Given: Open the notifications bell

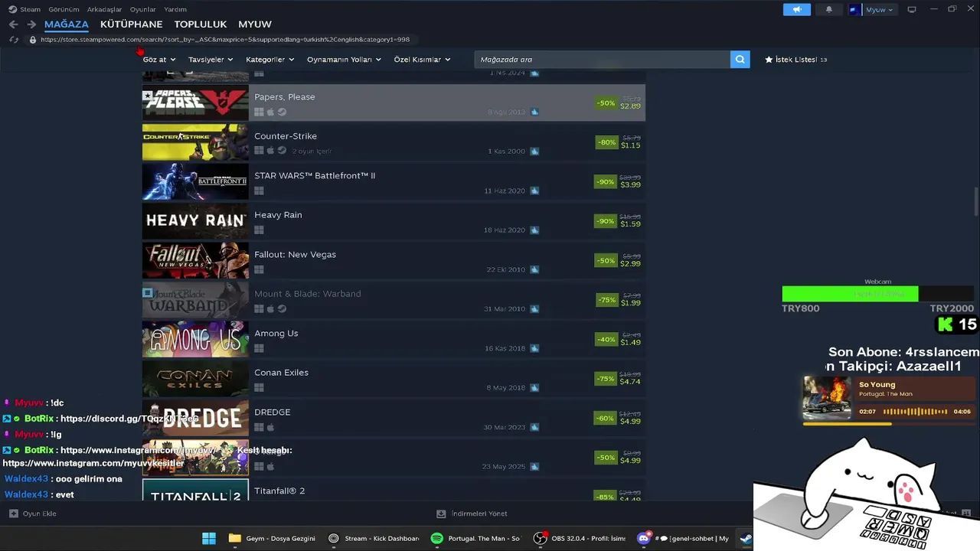Looking at the screenshot, I should [828, 9].
